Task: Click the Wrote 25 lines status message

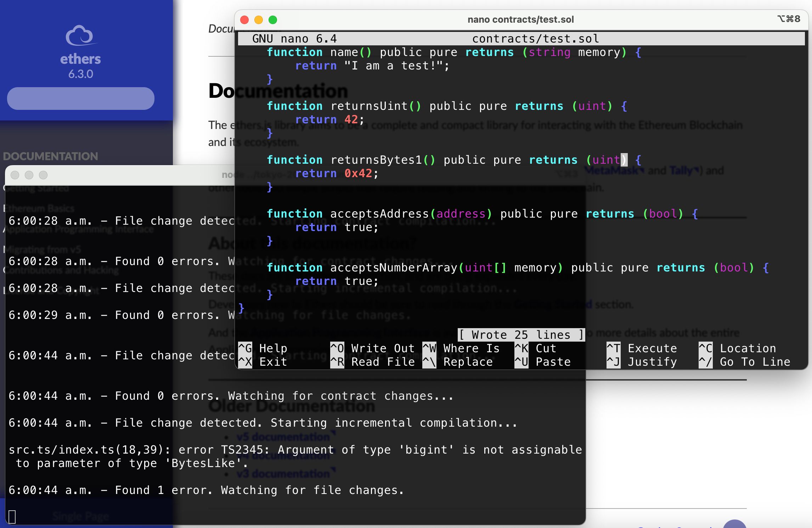Action: point(521,335)
